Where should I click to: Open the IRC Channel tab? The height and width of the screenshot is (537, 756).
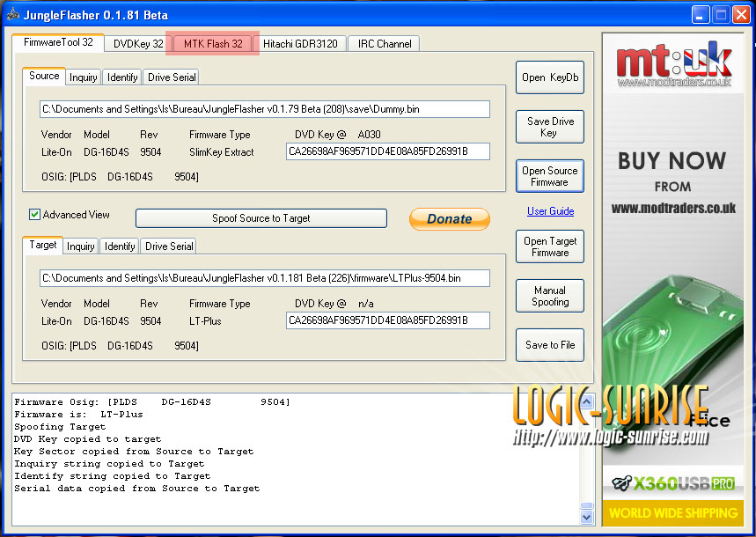(x=385, y=44)
